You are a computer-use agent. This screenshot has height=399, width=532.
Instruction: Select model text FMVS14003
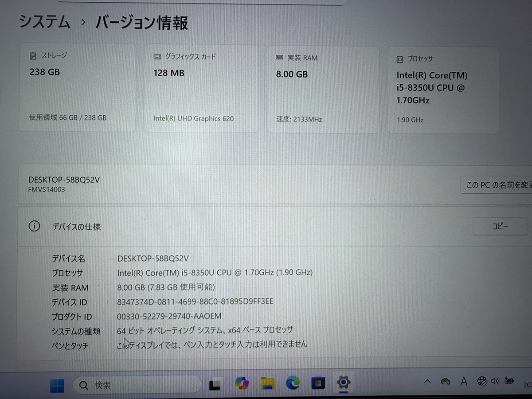click(x=47, y=189)
